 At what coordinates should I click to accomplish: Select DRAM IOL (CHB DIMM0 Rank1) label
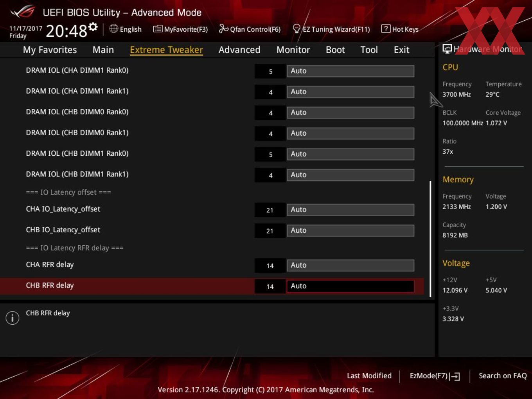[x=77, y=133]
